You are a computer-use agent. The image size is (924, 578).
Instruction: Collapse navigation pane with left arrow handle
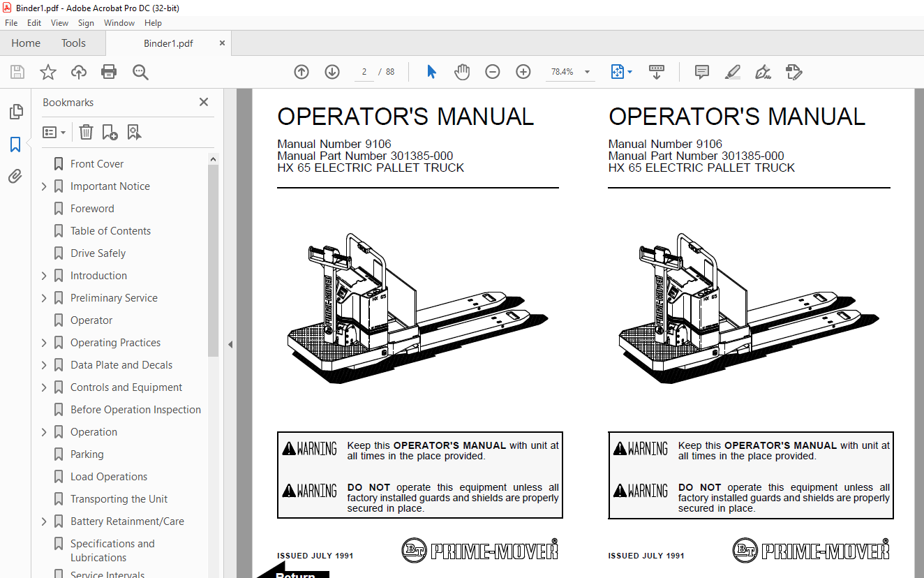(230, 344)
